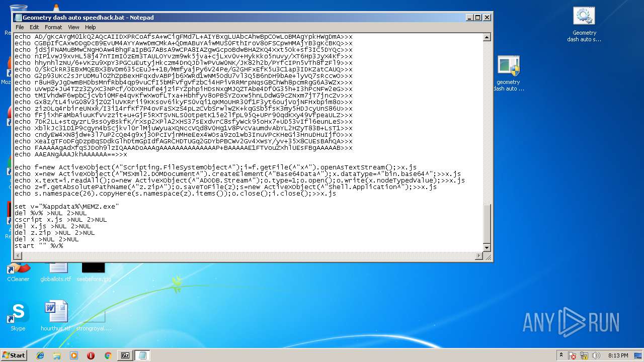Click the 'del %v% >NUL 2>NUL' line

point(50,213)
